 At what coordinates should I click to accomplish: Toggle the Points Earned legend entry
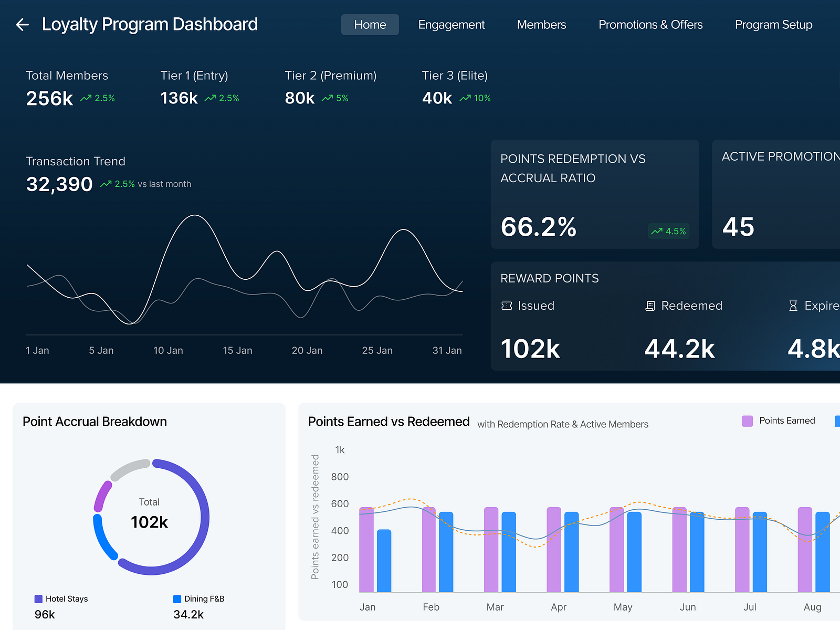pyautogui.click(x=786, y=421)
